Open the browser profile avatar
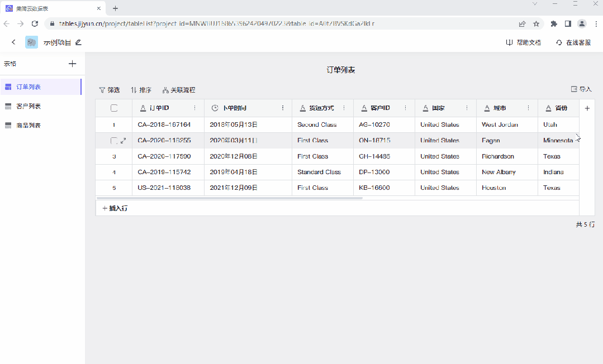 tap(582, 24)
